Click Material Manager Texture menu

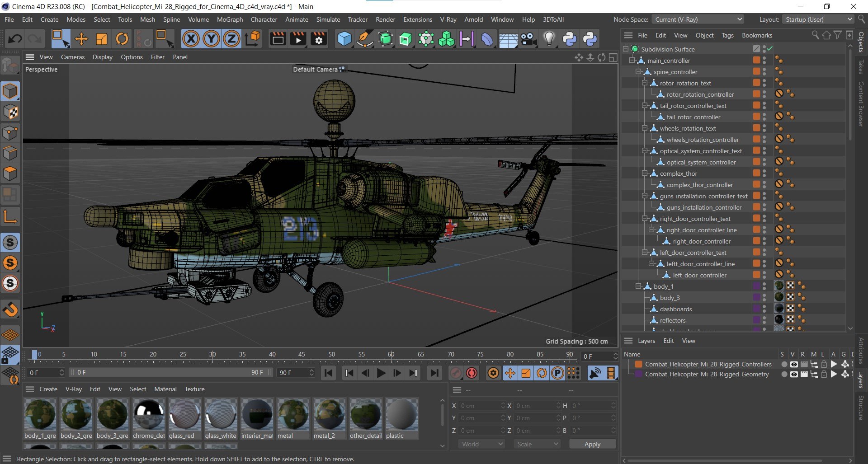pyautogui.click(x=194, y=389)
